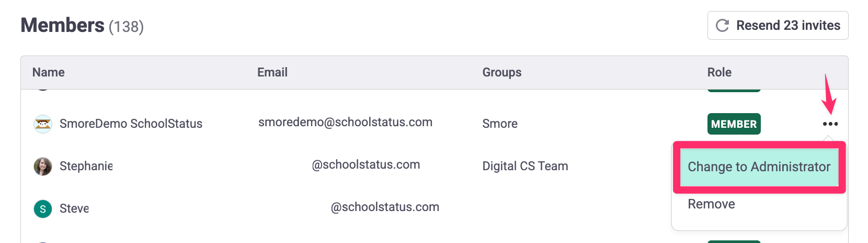Open the SmoreDemo SchoolStatus member name
The width and height of the screenshot is (868, 243).
[131, 124]
